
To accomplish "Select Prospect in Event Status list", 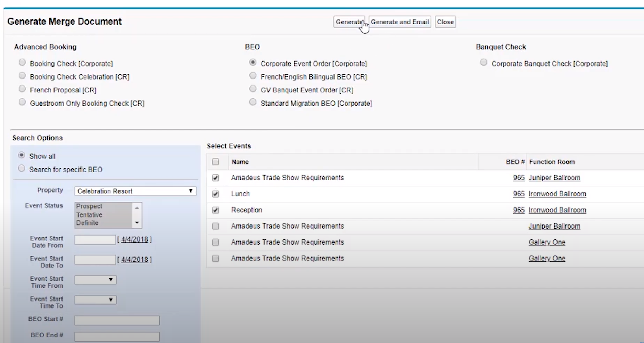I will 89,206.
